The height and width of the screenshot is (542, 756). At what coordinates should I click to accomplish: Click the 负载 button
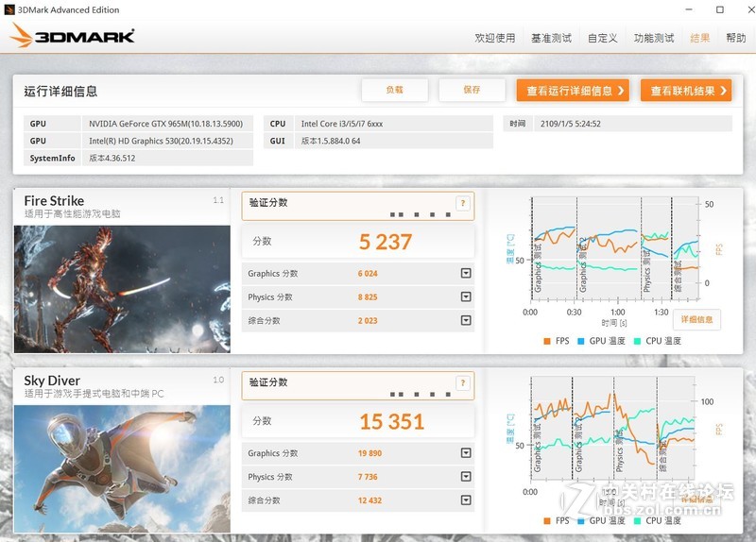(x=394, y=90)
